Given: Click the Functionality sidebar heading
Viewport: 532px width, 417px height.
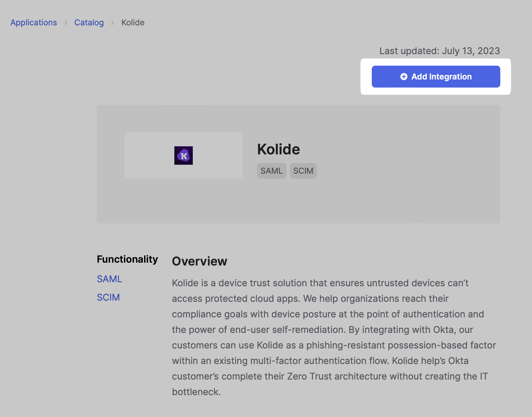Looking at the screenshot, I should 127,259.
